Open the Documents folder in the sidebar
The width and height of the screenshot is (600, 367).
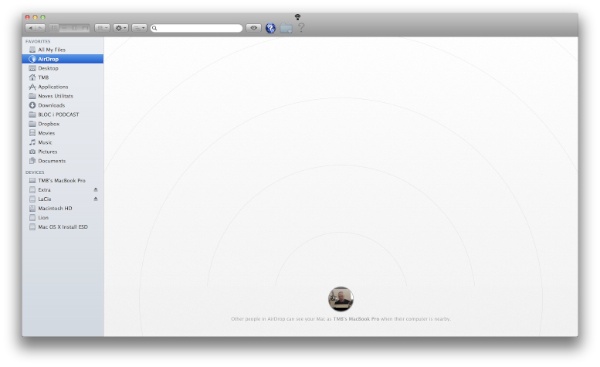pos(62,161)
